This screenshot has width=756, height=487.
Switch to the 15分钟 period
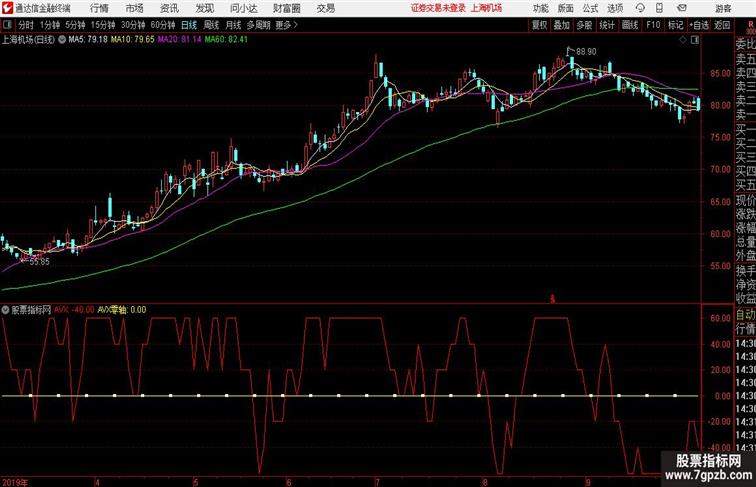103,25
